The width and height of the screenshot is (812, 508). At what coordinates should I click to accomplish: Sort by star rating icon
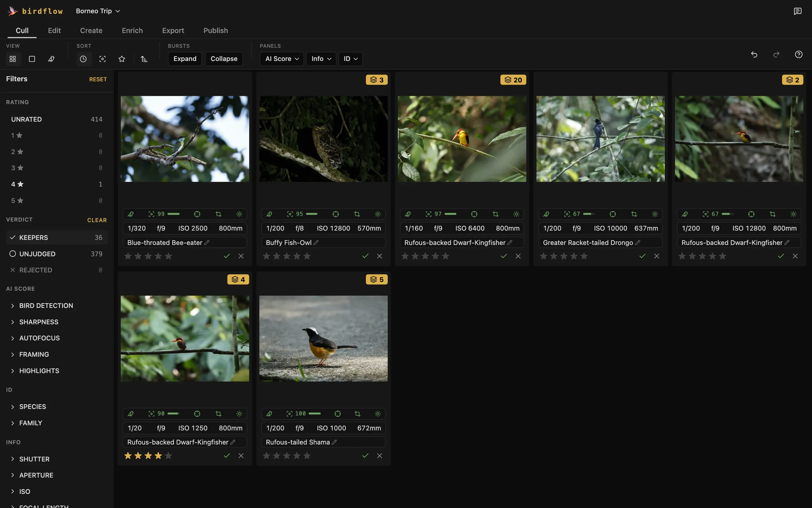pyautogui.click(x=122, y=59)
